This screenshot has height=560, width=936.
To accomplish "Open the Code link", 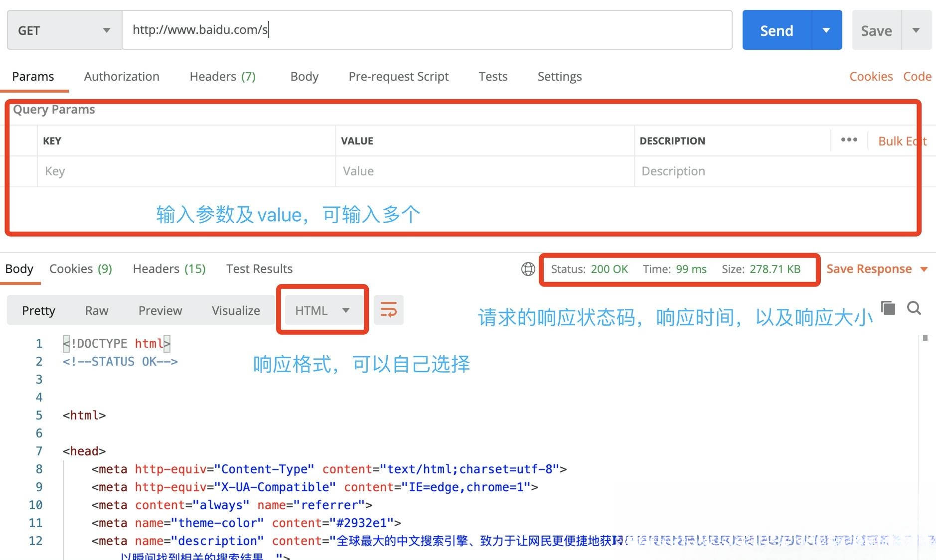I will [x=917, y=76].
